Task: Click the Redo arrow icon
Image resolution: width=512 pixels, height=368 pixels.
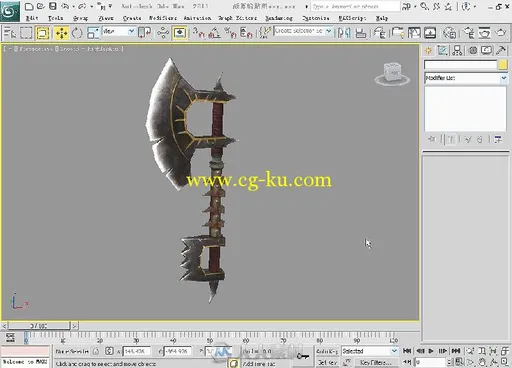Action: tap(82, 6)
